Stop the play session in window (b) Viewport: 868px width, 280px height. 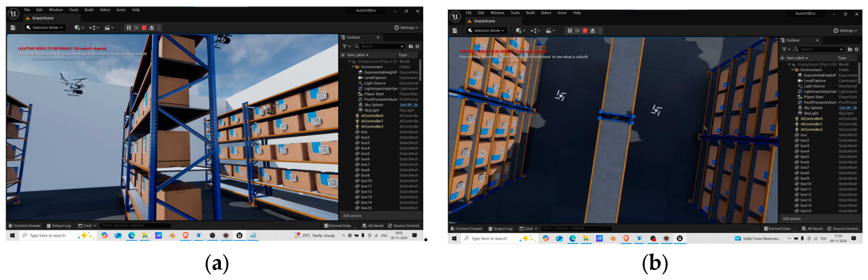click(x=585, y=31)
